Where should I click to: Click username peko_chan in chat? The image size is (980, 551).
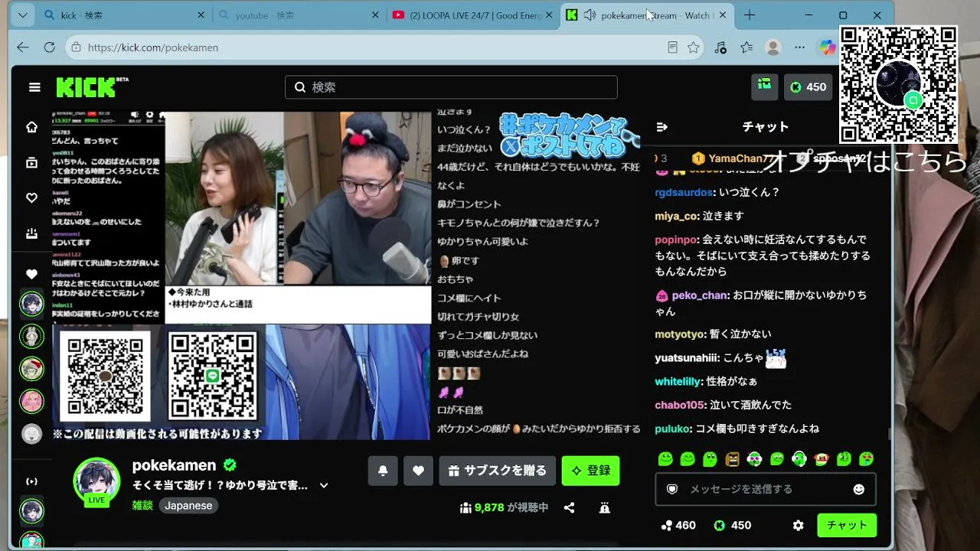tap(700, 295)
